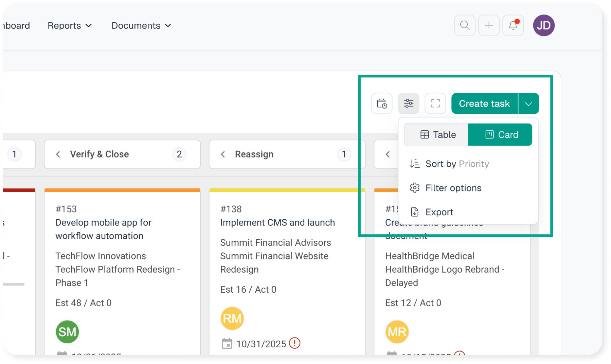Screen dimensions: 611x364
Task: Open the JD user avatar
Action: tap(544, 25)
